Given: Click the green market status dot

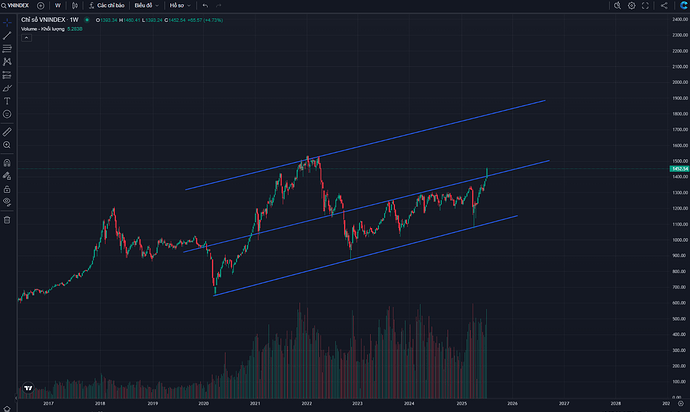Looking at the screenshot, I should [x=87, y=20].
